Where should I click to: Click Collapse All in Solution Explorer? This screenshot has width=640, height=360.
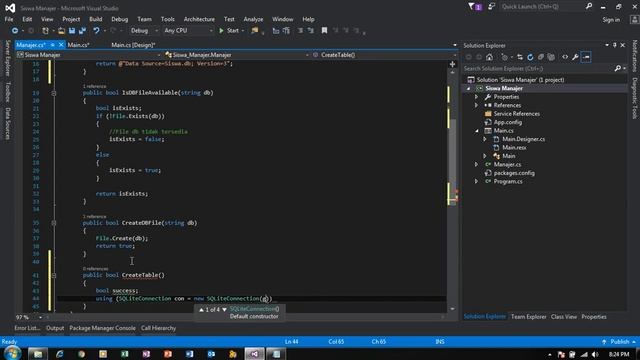pos(541,57)
